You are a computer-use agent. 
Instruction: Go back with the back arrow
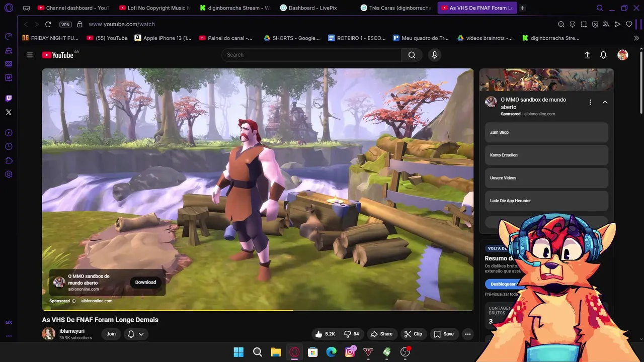(26, 24)
